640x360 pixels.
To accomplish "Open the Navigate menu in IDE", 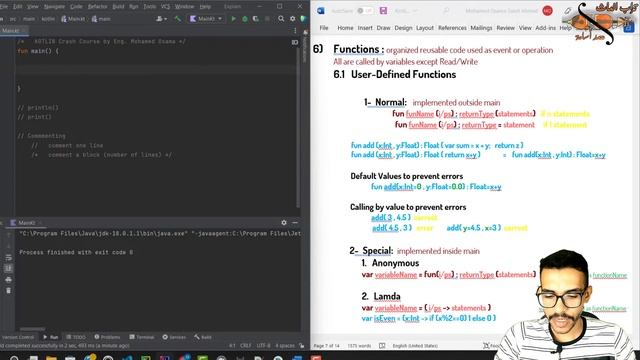I will coord(54,7).
